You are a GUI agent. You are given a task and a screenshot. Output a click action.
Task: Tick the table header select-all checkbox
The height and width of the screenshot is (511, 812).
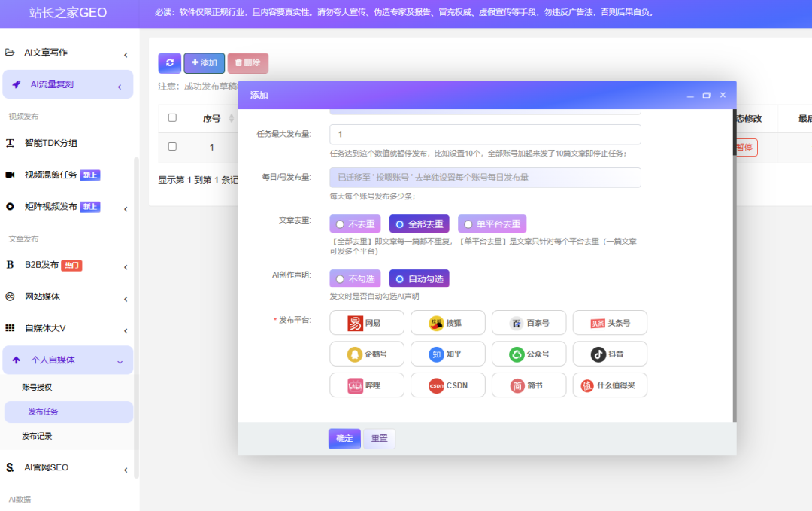coord(172,117)
